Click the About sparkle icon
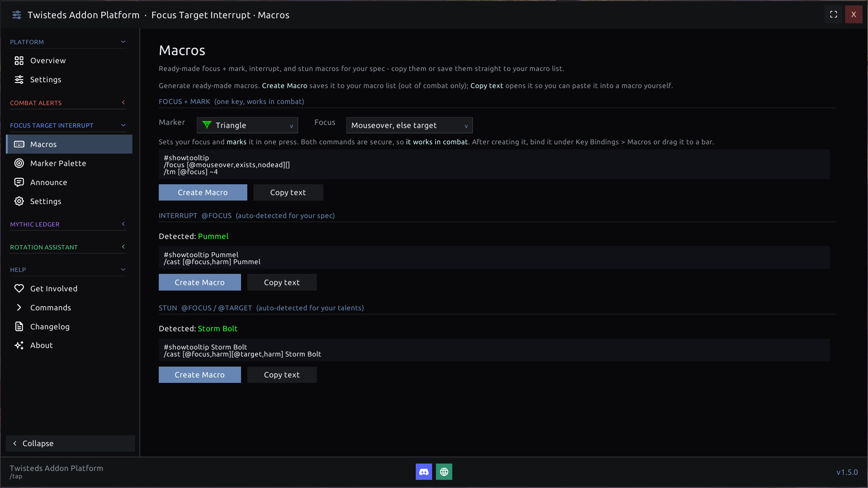The width and height of the screenshot is (868, 488). click(19, 345)
